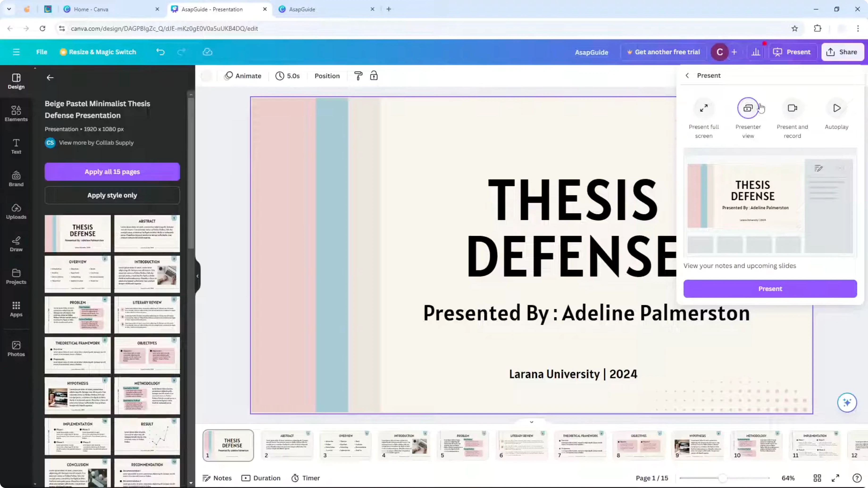The width and height of the screenshot is (868, 488).
Task: Open the main hamburger menu
Action: coord(16,52)
